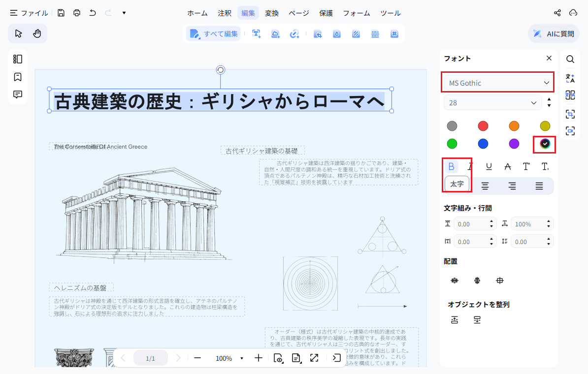Select the Bates numbering icon
This screenshot has width=588, height=374.
394,34
